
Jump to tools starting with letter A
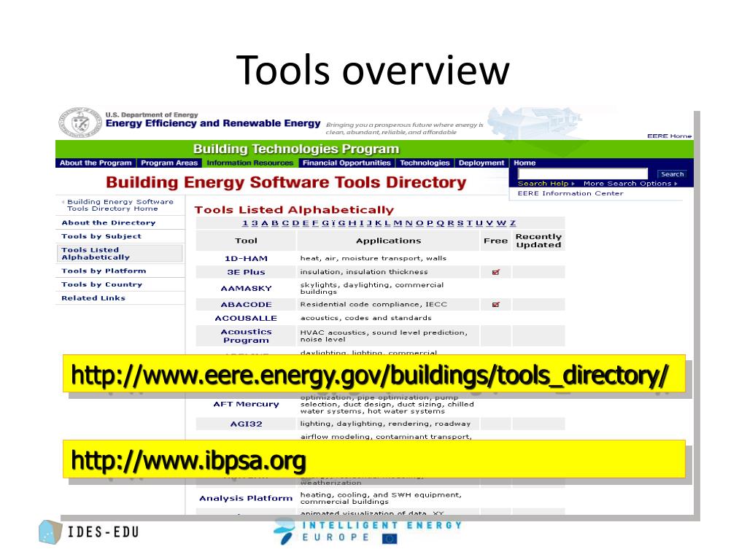click(264, 223)
